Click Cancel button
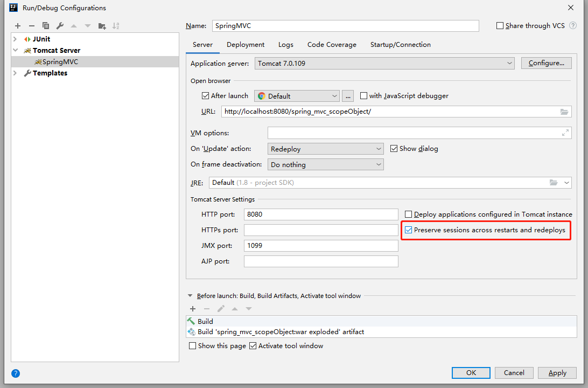Viewport: 588px width, 388px height. tap(514, 372)
